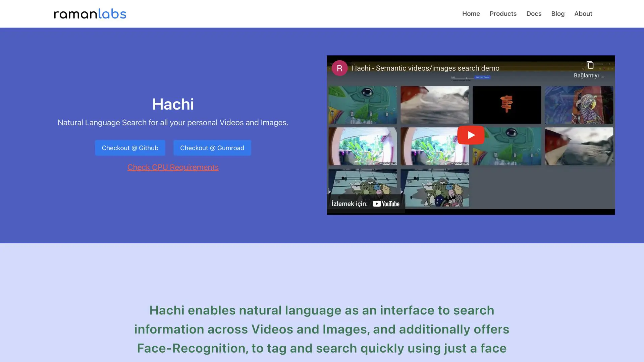The height and width of the screenshot is (362, 644).
Task: Click the video title 'Hachi - Semantic videos/images search demo'
Action: tap(425, 68)
